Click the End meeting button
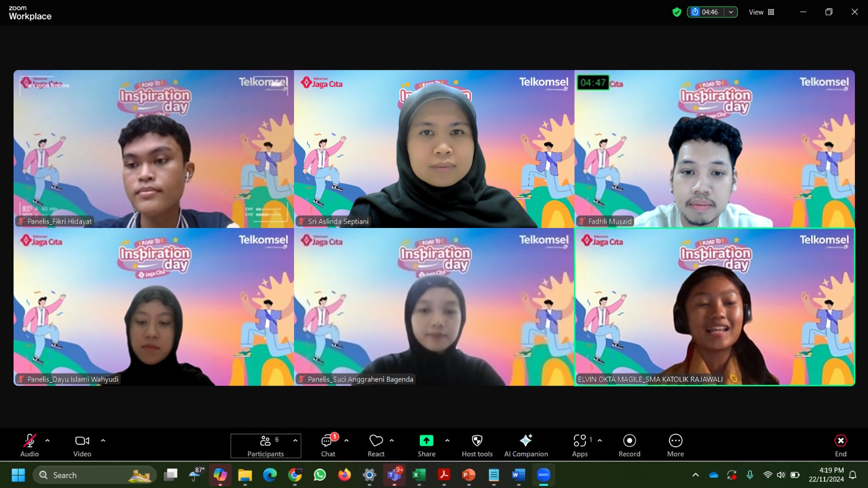Viewport: 868px width, 488px height. pyautogui.click(x=840, y=445)
